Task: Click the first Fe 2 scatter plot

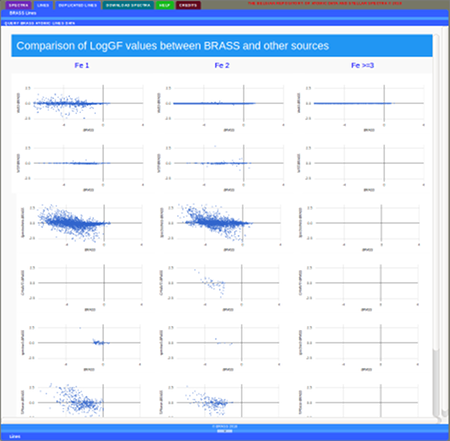Action: [222, 107]
